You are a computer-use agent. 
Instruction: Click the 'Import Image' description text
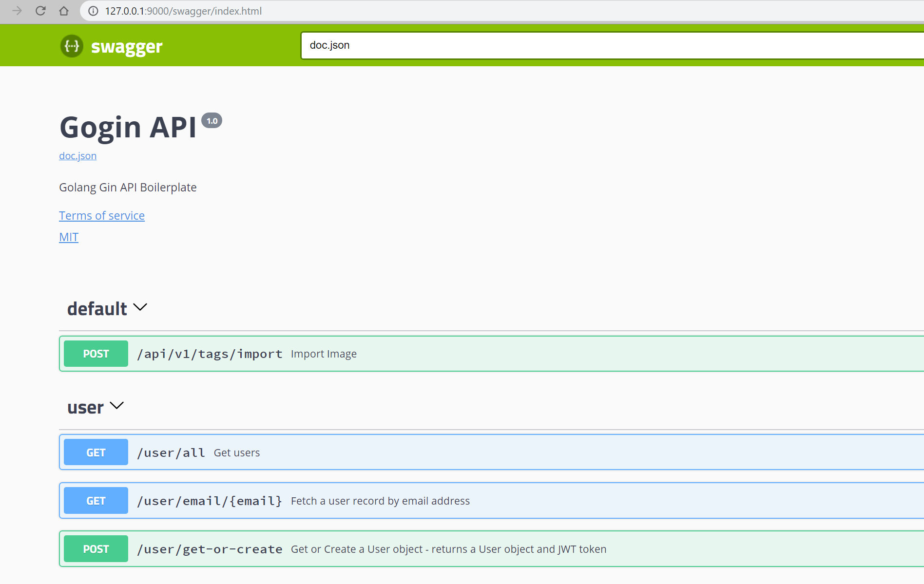(x=324, y=354)
